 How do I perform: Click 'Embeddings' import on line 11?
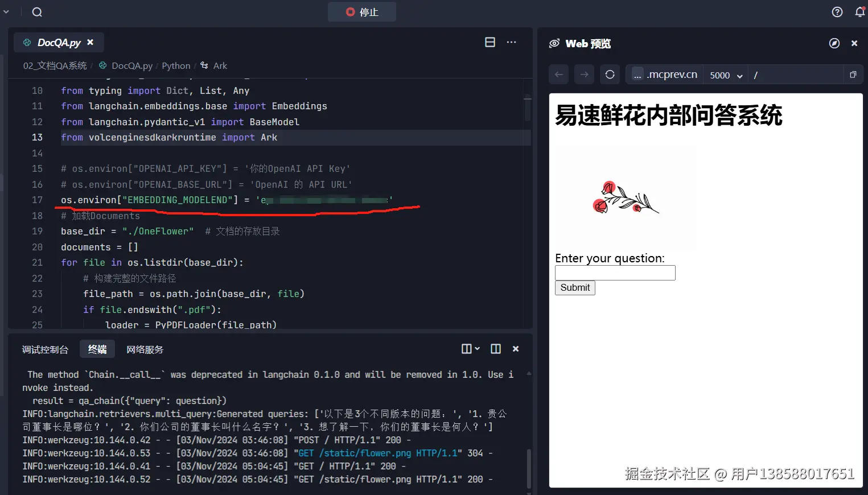coord(299,106)
